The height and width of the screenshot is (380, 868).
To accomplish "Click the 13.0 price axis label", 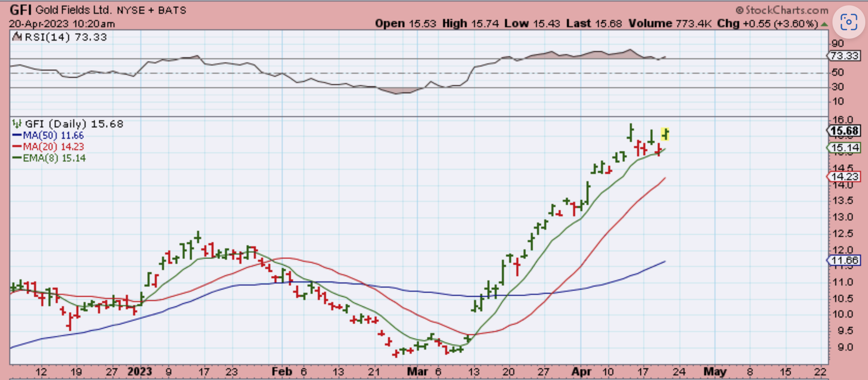I will coord(842,217).
